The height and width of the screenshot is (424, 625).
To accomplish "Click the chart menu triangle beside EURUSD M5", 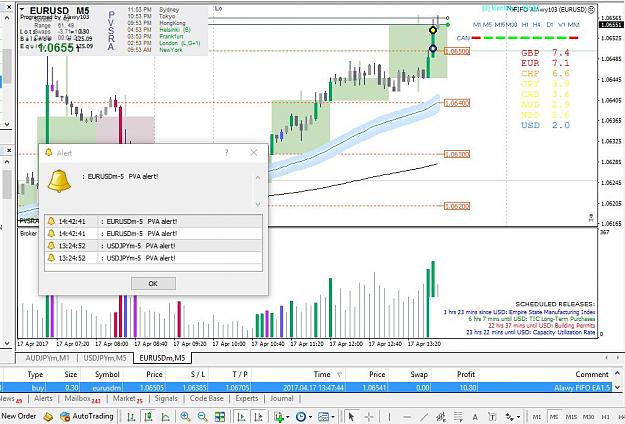I will [22, 10].
